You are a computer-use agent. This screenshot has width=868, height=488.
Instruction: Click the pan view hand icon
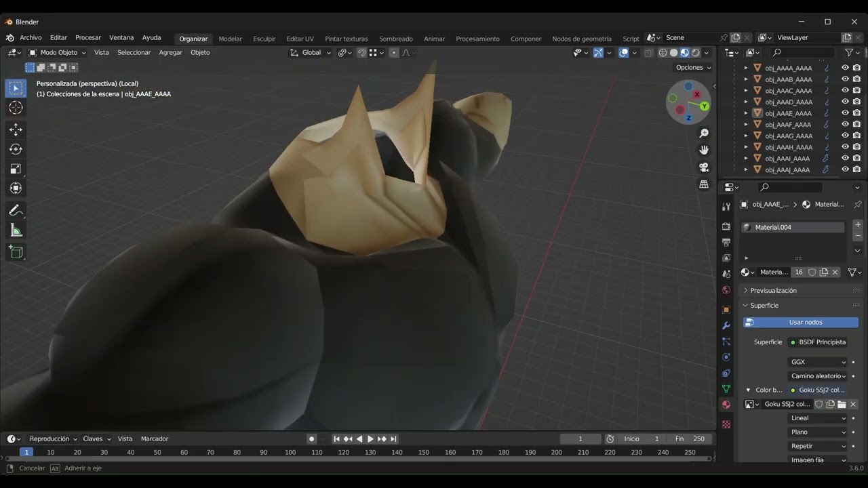(x=704, y=150)
